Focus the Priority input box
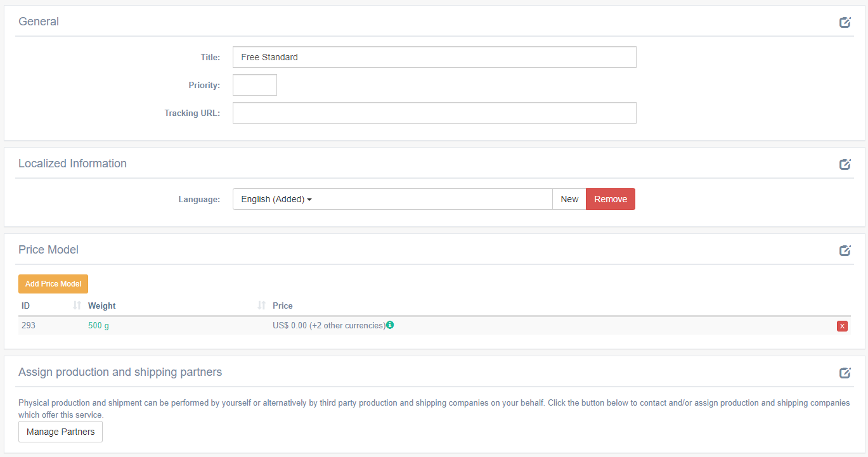The width and height of the screenshot is (868, 457). click(254, 85)
